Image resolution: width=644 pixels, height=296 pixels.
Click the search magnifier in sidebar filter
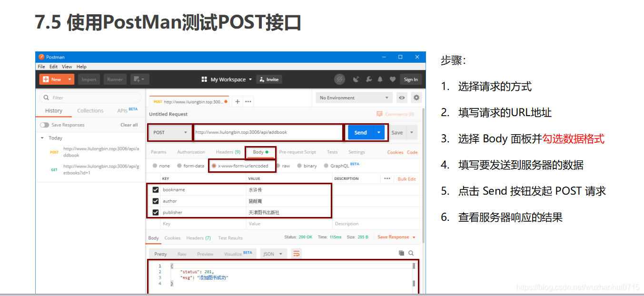click(46, 98)
